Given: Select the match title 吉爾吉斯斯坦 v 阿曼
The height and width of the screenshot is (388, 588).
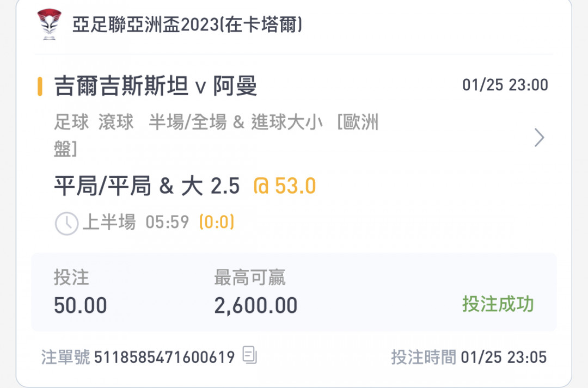Looking at the screenshot, I should 156,86.
